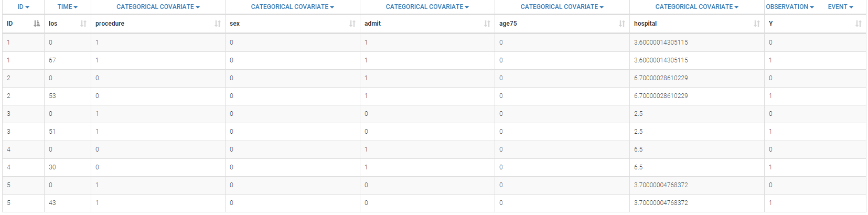Click the procedure column header label
The height and width of the screenshot is (215, 868).
click(110, 24)
